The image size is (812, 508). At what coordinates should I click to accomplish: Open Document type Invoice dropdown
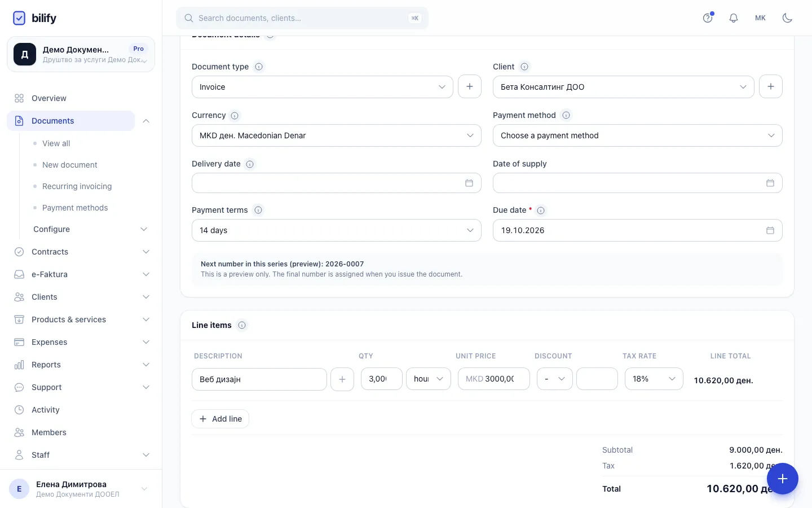coord(323,87)
